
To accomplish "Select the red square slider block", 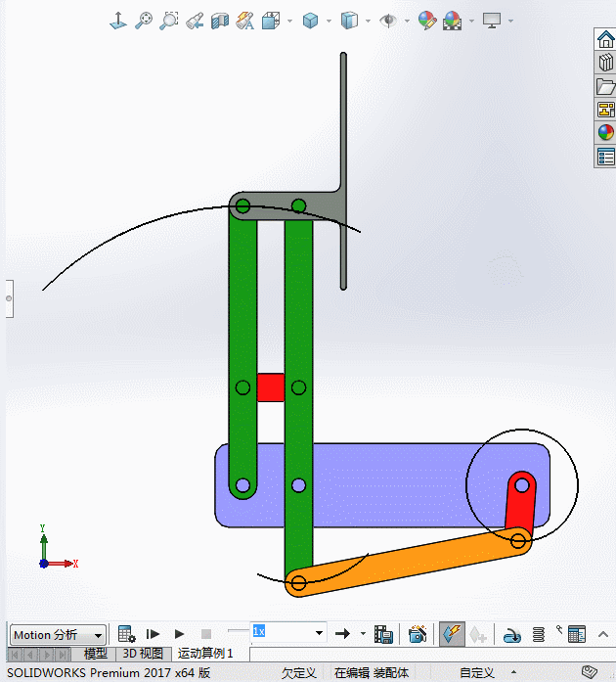I will [271, 387].
